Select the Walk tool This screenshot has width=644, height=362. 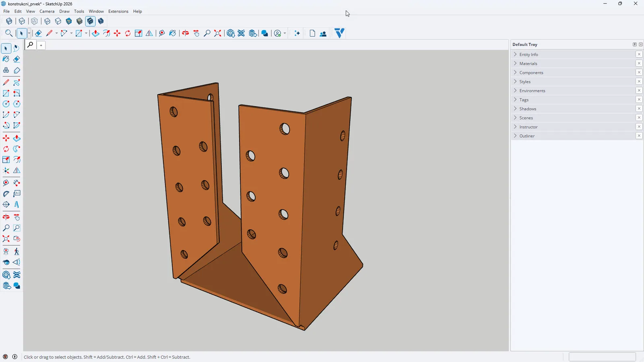17,252
